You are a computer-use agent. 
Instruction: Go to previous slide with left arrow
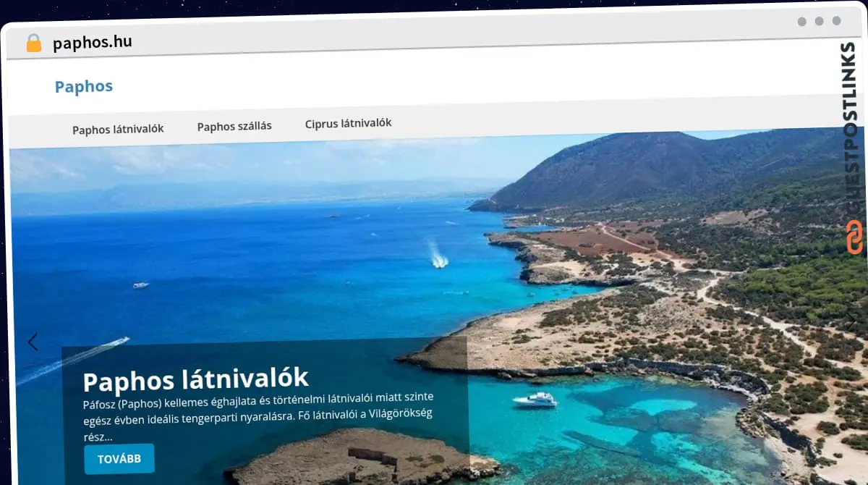33,342
